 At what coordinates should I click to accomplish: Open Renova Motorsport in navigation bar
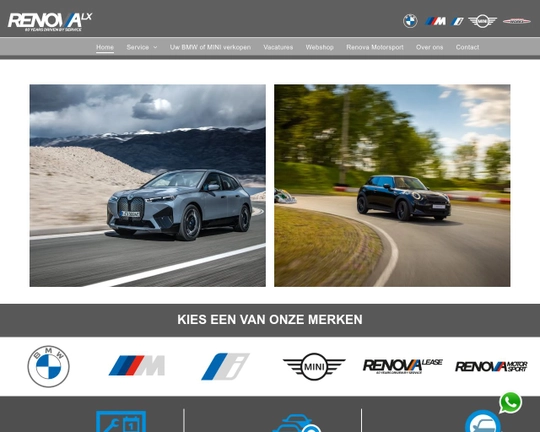[x=375, y=47]
